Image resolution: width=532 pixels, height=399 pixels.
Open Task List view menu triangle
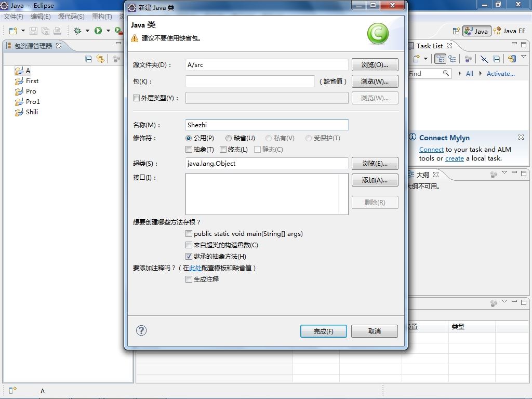click(524, 57)
